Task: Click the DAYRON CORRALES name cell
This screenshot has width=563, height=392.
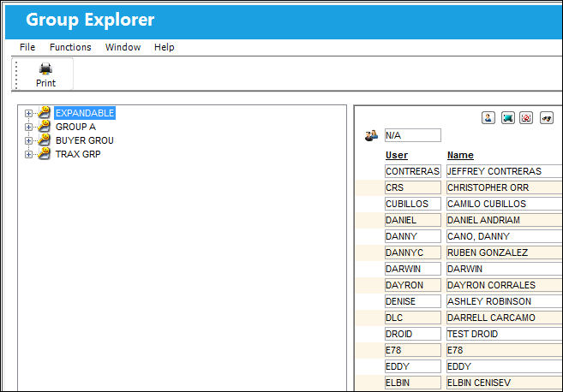Action: coord(505,285)
